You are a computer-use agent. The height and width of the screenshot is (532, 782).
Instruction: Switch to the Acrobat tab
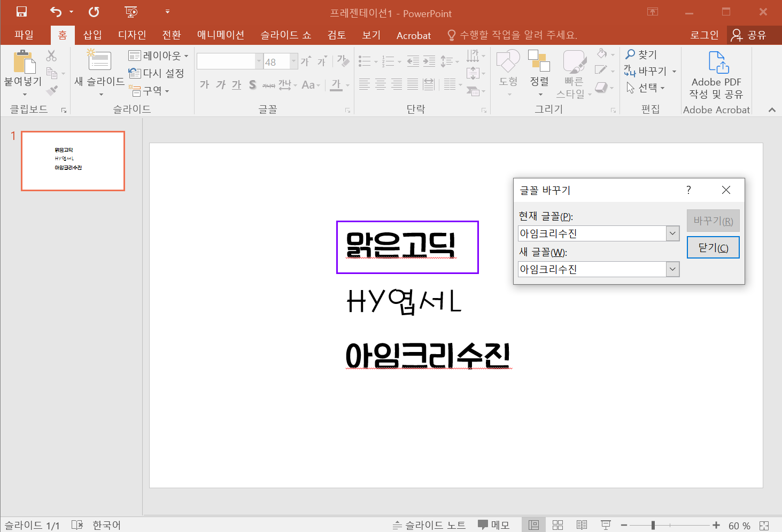414,35
